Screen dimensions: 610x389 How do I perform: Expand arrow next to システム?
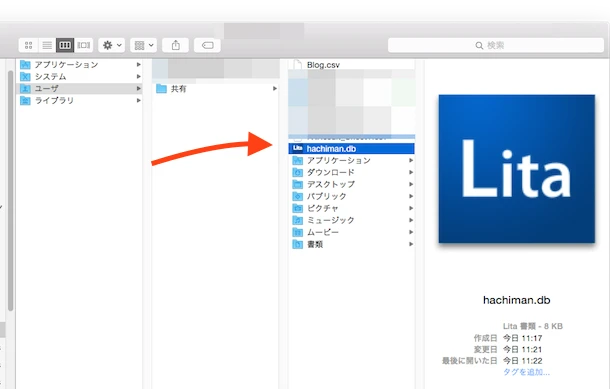click(138, 77)
